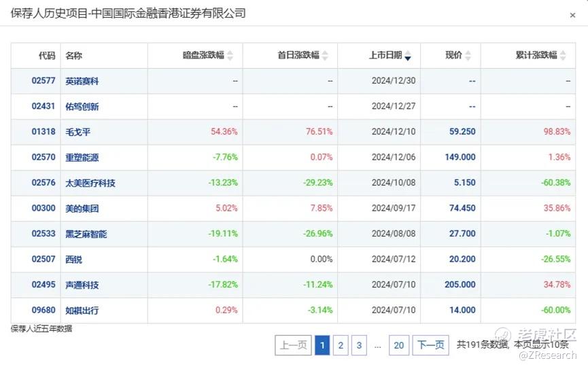The height and width of the screenshot is (369, 588).
Task: Click the 代码 column header
Action: coord(47,56)
